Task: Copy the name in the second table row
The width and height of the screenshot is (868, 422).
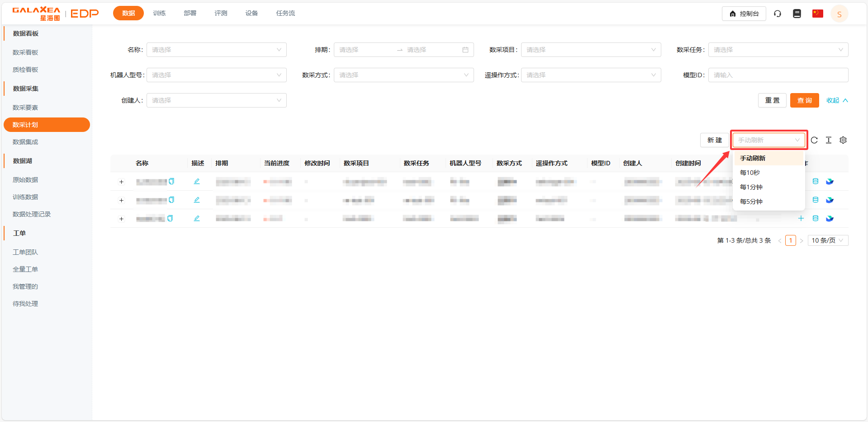Action: click(x=171, y=200)
